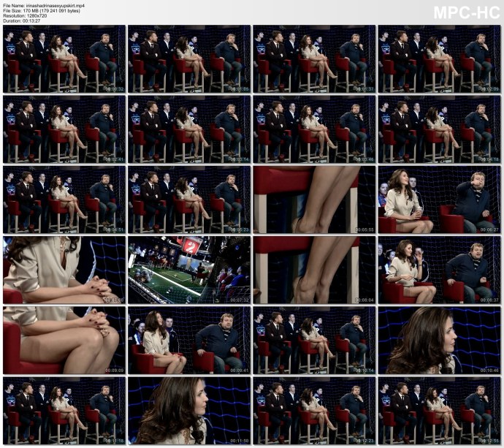
Task: Click the MPC-HC logo in the header
Action: 465,12
